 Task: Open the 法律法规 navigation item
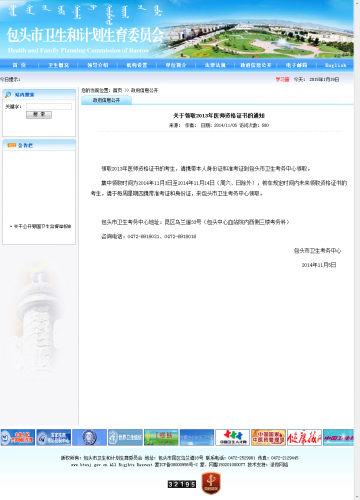pyautogui.click(x=215, y=65)
